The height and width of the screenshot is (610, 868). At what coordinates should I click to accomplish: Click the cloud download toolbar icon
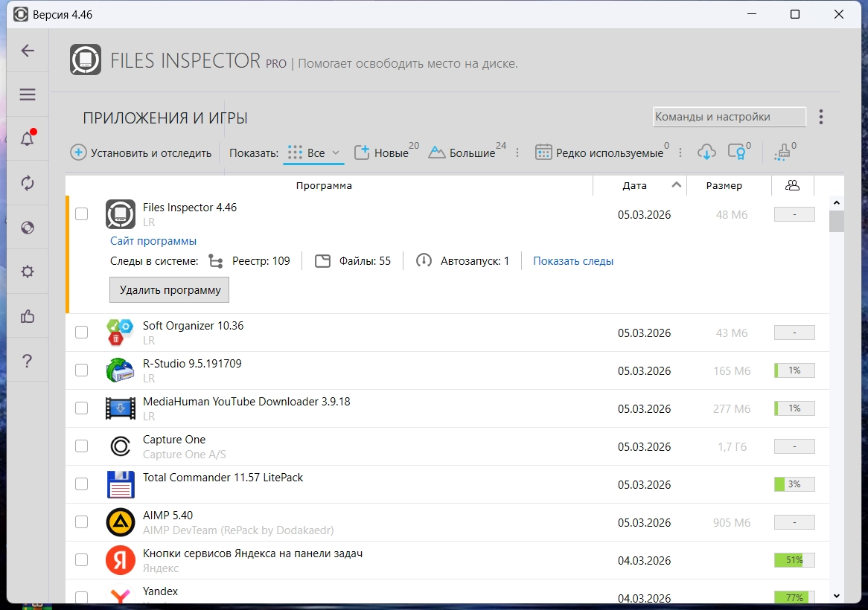[707, 152]
